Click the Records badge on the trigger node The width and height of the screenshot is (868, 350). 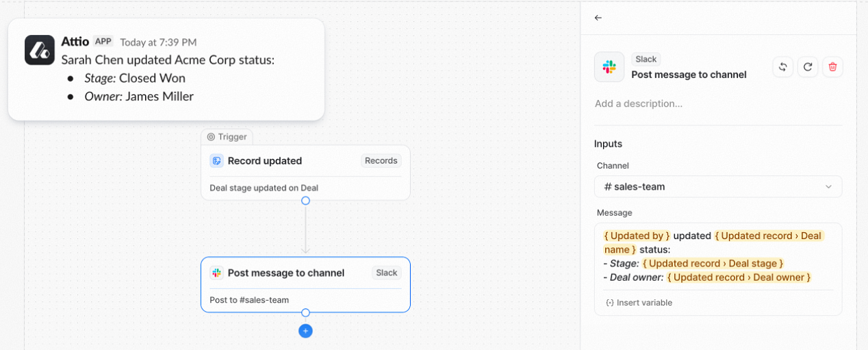tap(381, 161)
